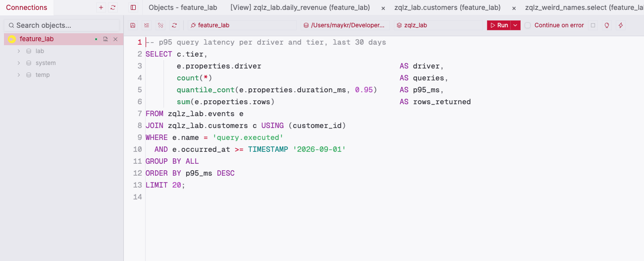The width and height of the screenshot is (644, 261).
Task: Enable the Continue on error checkbox
Action: (x=528, y=25)
